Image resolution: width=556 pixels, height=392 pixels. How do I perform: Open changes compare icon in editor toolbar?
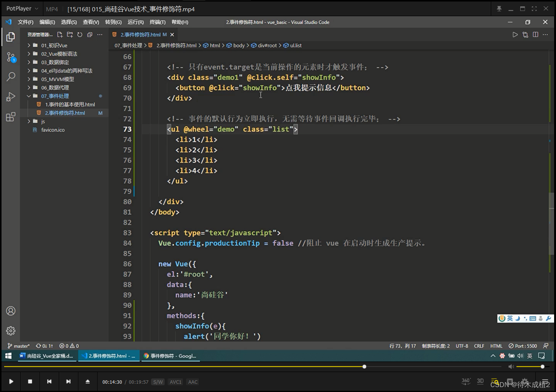coord(525,35)
